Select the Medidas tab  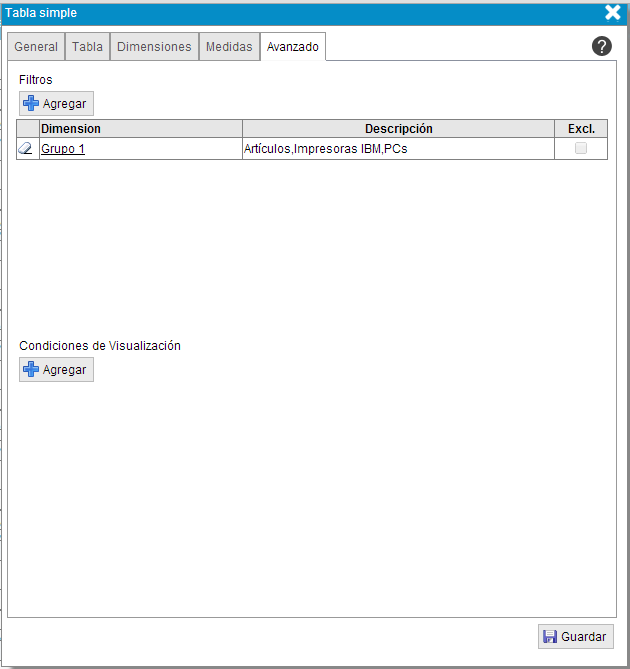[229, 47]
